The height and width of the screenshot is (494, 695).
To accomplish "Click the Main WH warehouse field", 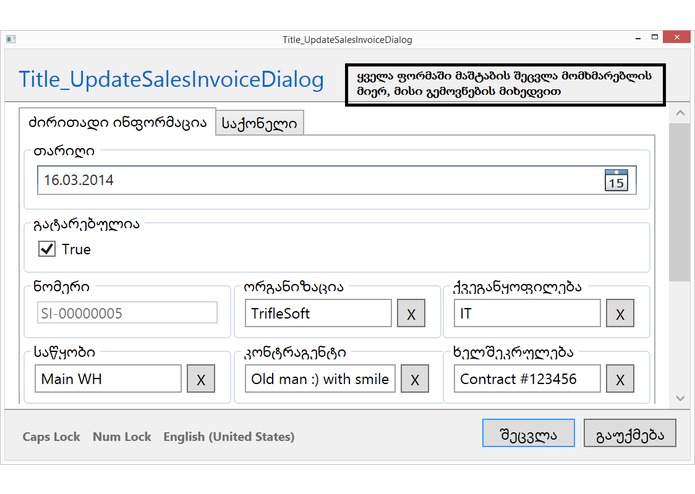I will coord(108,379).
